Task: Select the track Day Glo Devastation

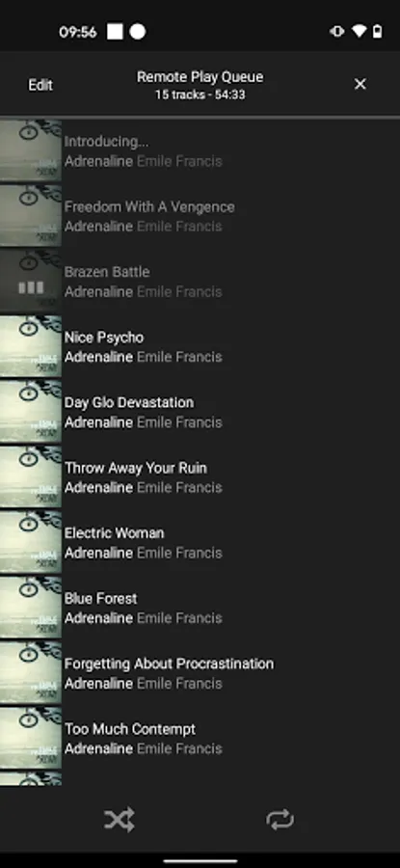Action: (x=200, y=413)
